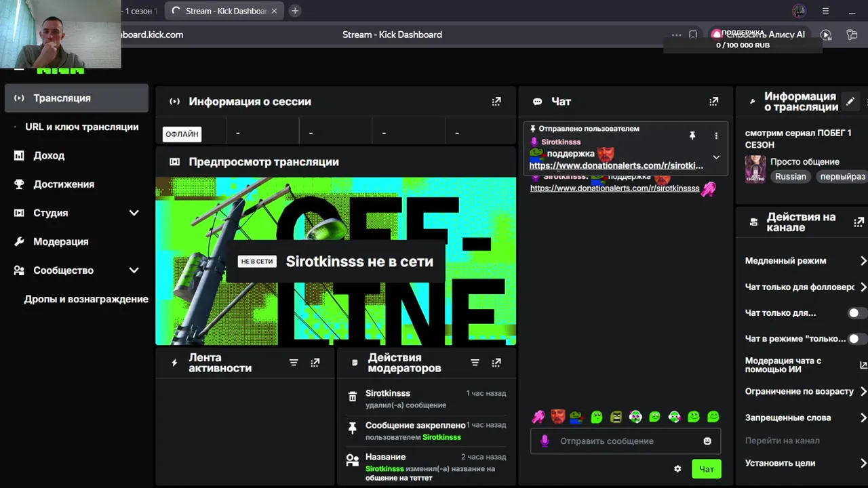Open browser profile avatar
Image resolution: width=868 pixels, height=488 pixels.
(800, 11)
